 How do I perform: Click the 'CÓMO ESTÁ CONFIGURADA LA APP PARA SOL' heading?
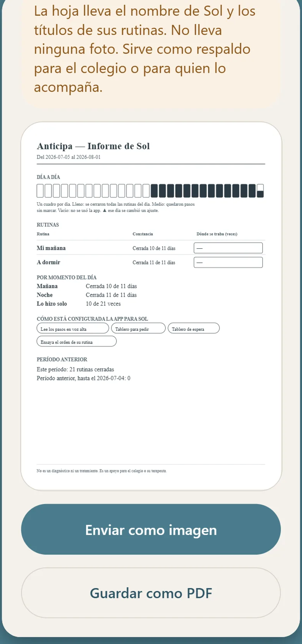click(93, 319)
